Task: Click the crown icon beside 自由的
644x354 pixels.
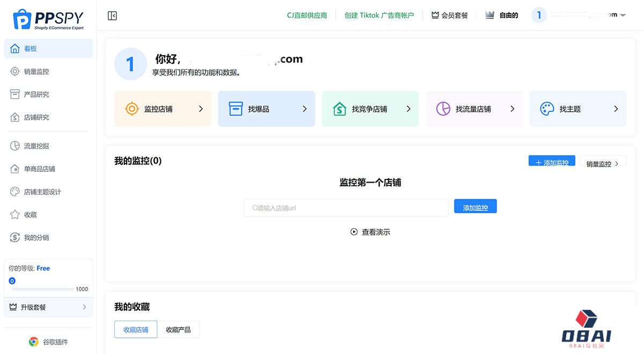Action: coord(489,15)
